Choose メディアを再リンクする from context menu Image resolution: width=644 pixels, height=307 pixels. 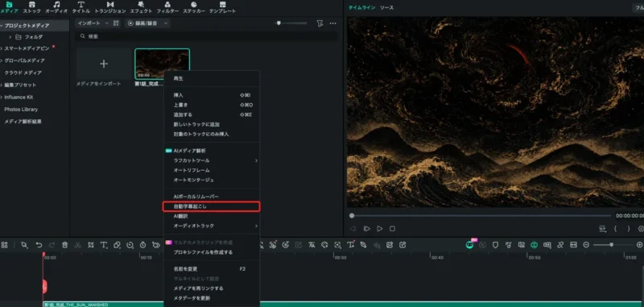click(x=212, y=288)
